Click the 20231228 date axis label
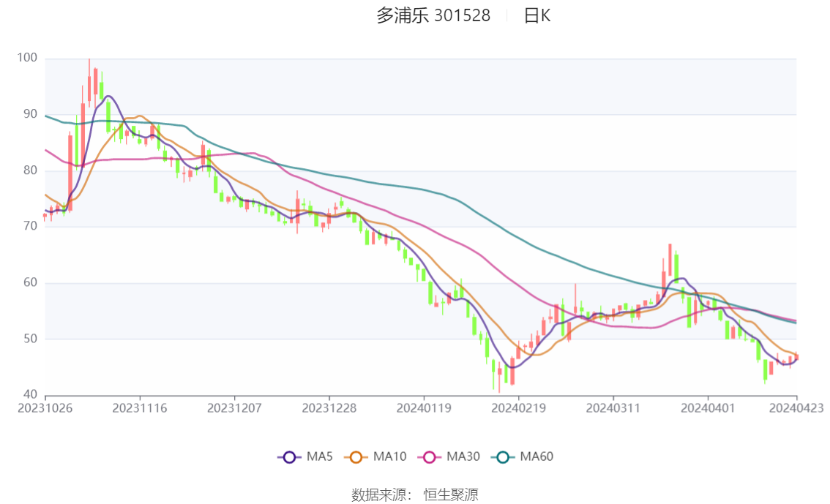 tap(329, 408)
